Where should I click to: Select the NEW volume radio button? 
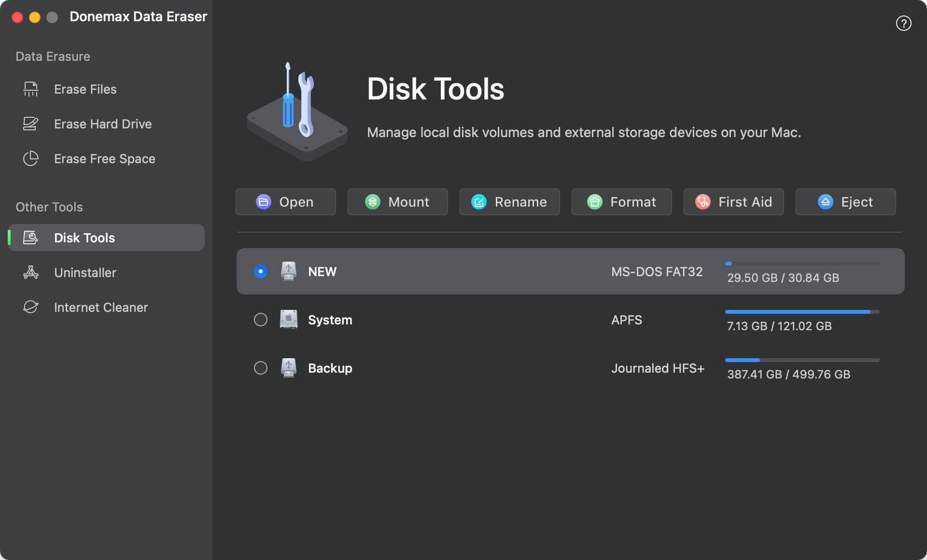point(261,271)
